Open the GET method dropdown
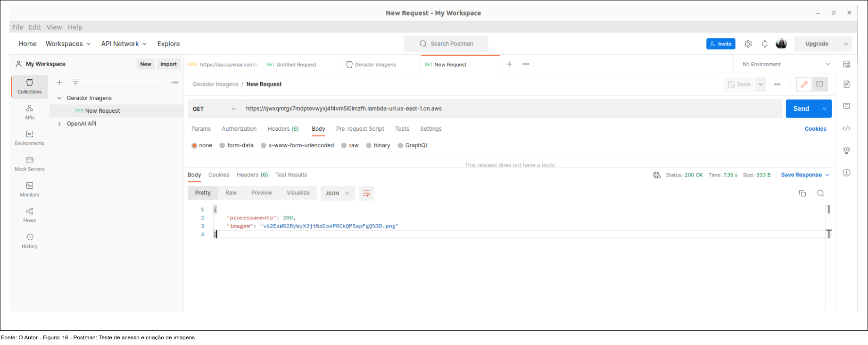Screen dimensions: 868x345 point(214,109)
